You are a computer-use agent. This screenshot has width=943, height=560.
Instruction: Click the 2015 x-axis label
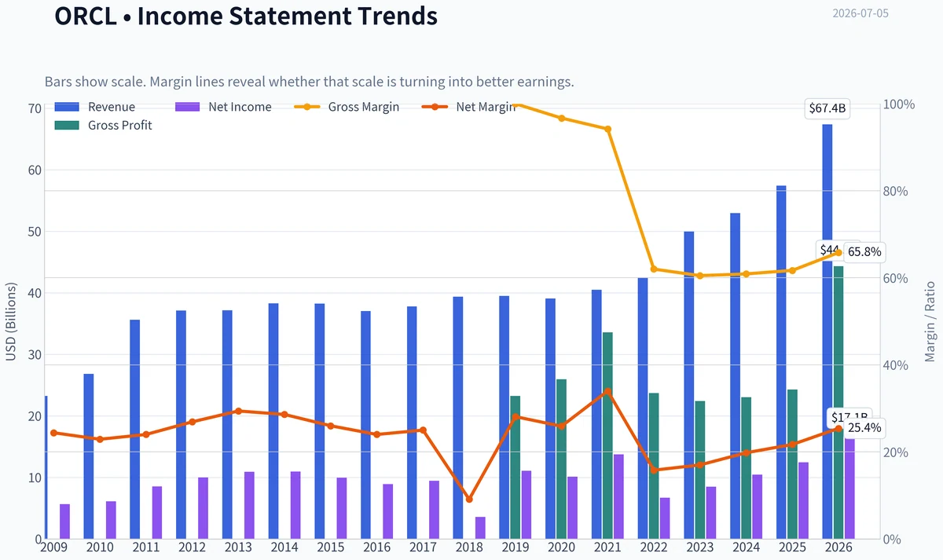[x=330, y=547]
